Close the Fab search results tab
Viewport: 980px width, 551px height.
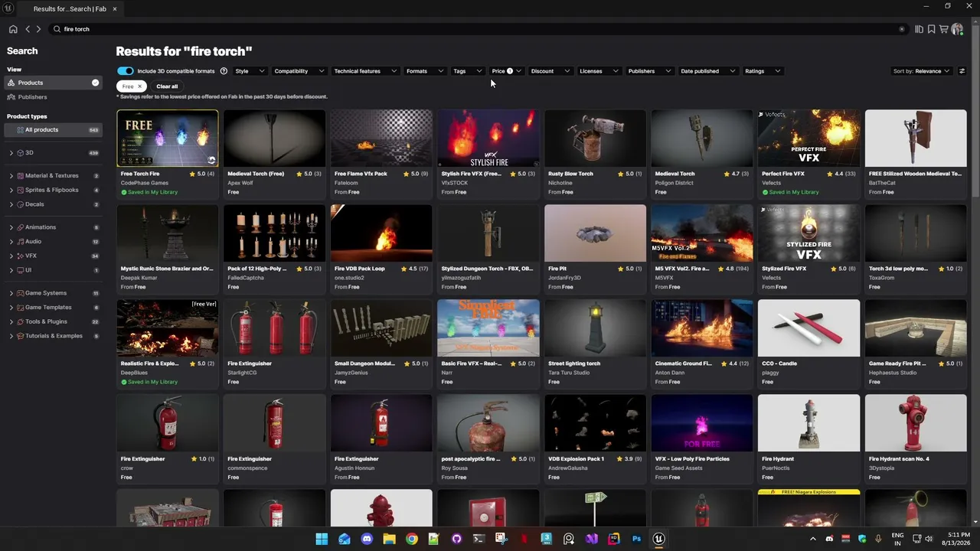pyautogui.click(x=115, y=8)
